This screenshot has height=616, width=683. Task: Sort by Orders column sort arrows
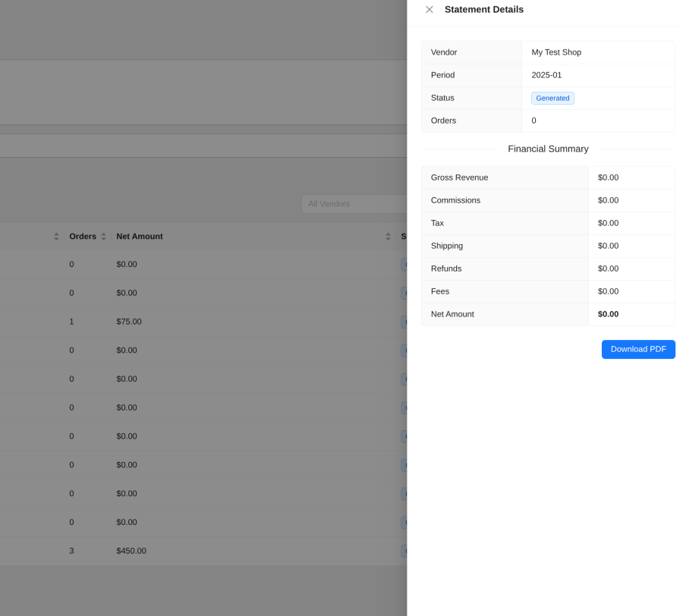pyautogui.click(x=104, y=237)
